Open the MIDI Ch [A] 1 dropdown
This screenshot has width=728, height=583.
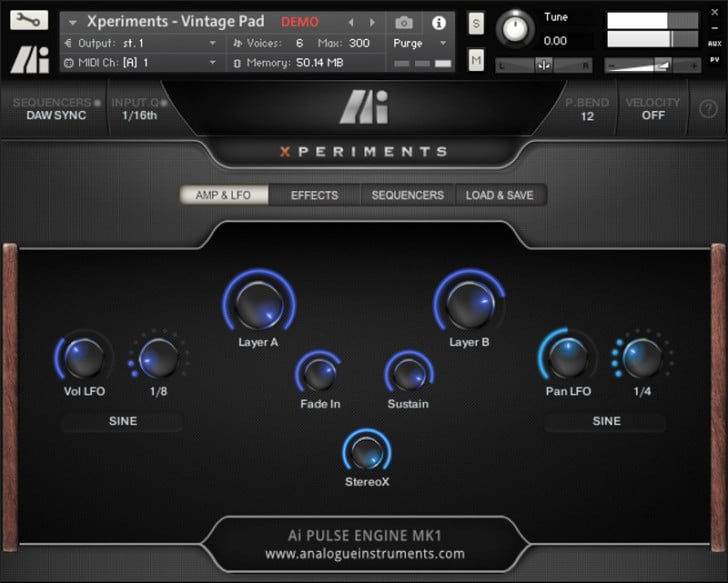pyautogui.click(x=140, y=63)
